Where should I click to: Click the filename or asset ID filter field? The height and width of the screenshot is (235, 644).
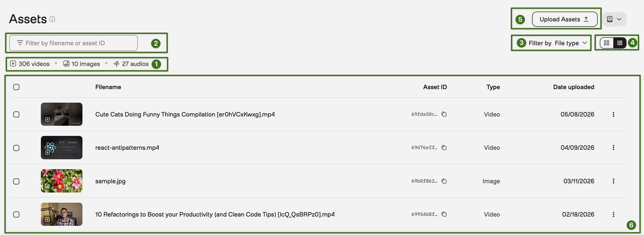(x=73, y=43)
